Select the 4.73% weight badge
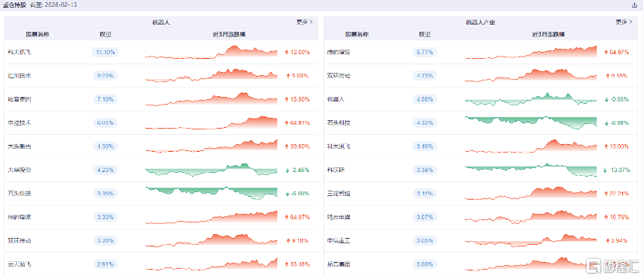Viewport: 644px width, 279px height. point(425,76)
